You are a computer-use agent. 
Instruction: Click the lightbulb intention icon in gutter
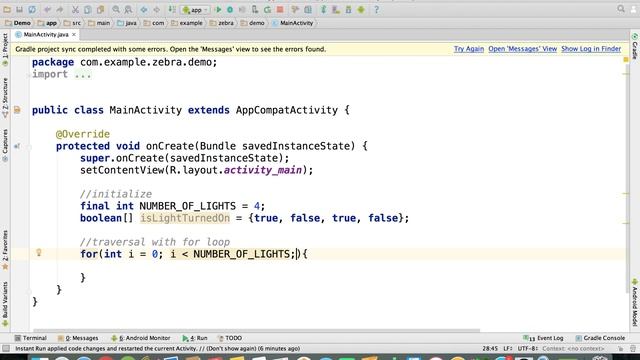click(x=39, y=253)
